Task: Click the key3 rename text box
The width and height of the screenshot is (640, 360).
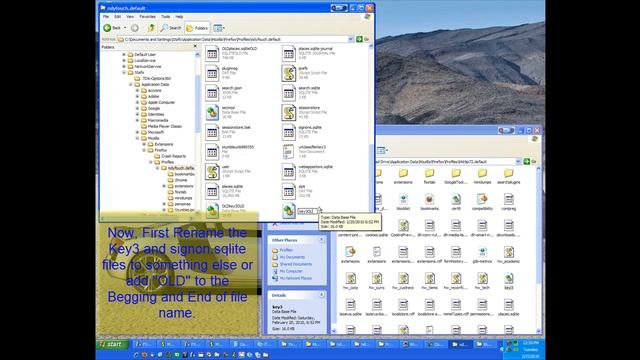Action: 307,211
